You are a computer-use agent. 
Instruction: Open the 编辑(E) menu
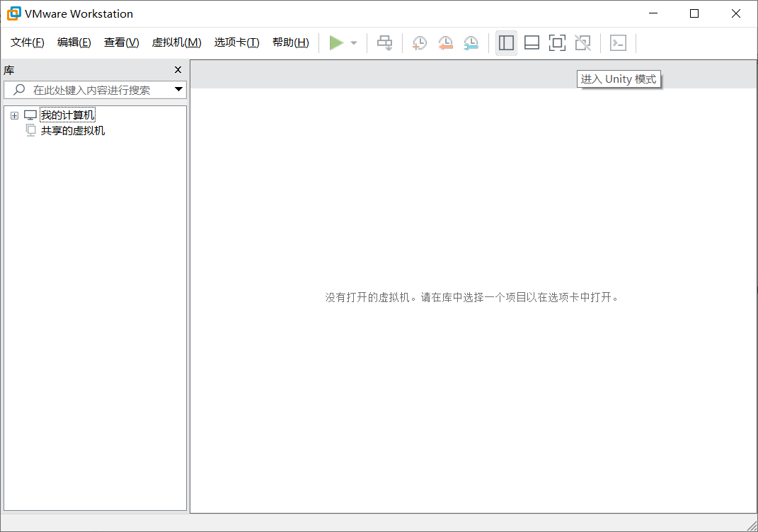74,42
